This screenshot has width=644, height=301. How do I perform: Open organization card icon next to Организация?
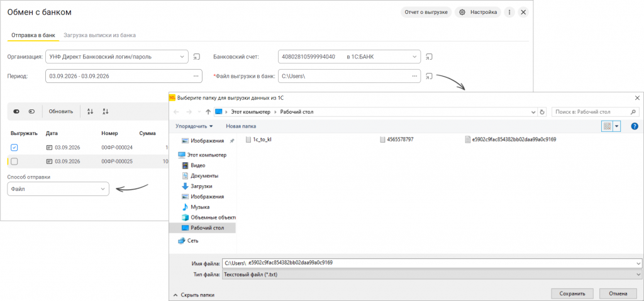[197, 57]
